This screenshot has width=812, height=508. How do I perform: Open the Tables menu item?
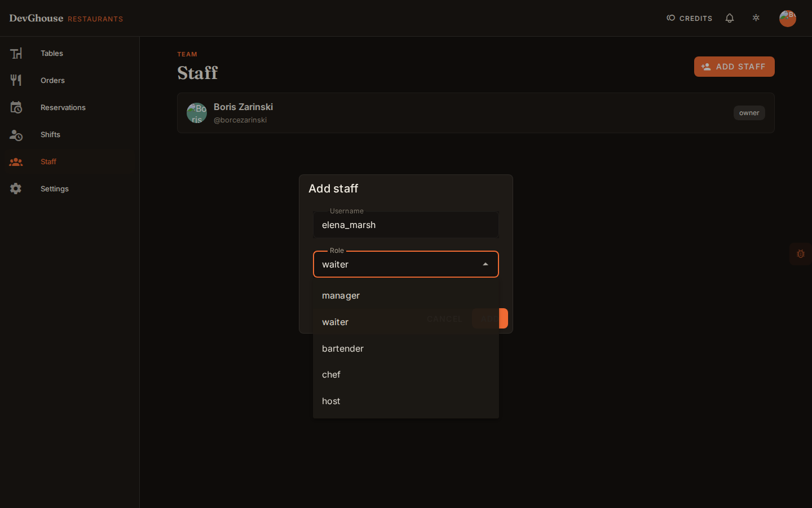69,53
